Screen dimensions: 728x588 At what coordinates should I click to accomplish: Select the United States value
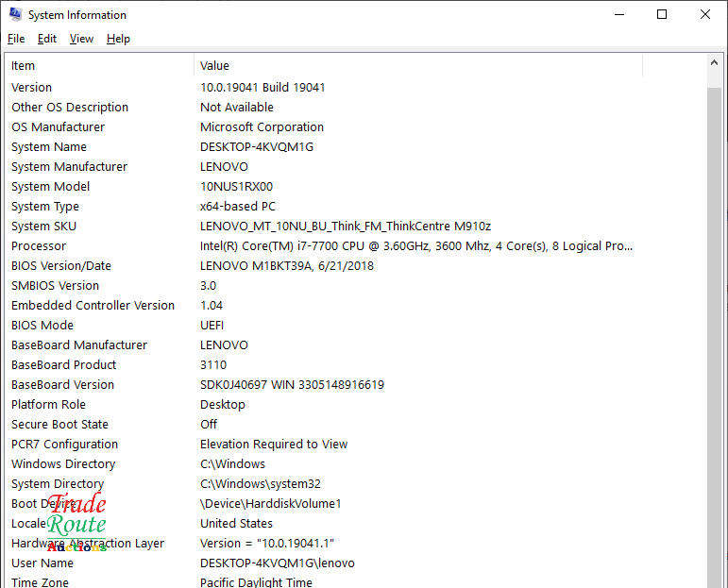(x=236, y=524)
